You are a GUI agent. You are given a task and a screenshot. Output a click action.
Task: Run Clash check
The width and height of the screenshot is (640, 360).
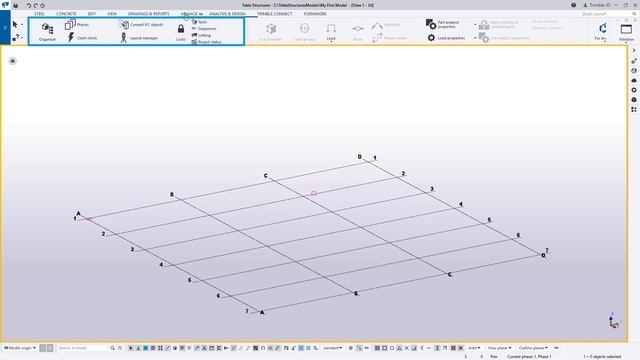tap(82, 38)
